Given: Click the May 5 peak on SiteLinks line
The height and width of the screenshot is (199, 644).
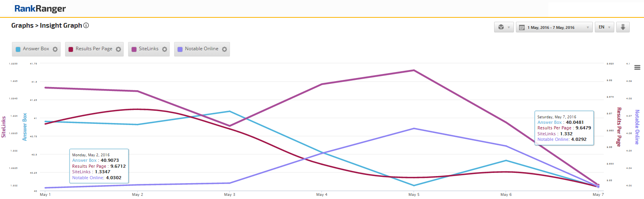Looking at the screenshot, I should pyautogui.click(x=414, y=70).
